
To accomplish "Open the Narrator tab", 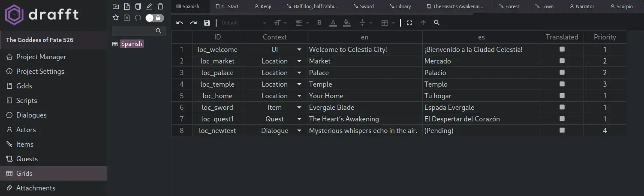I will (x=582, y=6).
